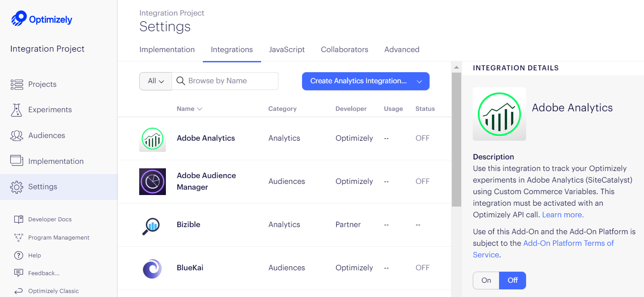Viewport: 644px width, 297px height.
Task: Click the Experiments flask icon
Action: 16,110
